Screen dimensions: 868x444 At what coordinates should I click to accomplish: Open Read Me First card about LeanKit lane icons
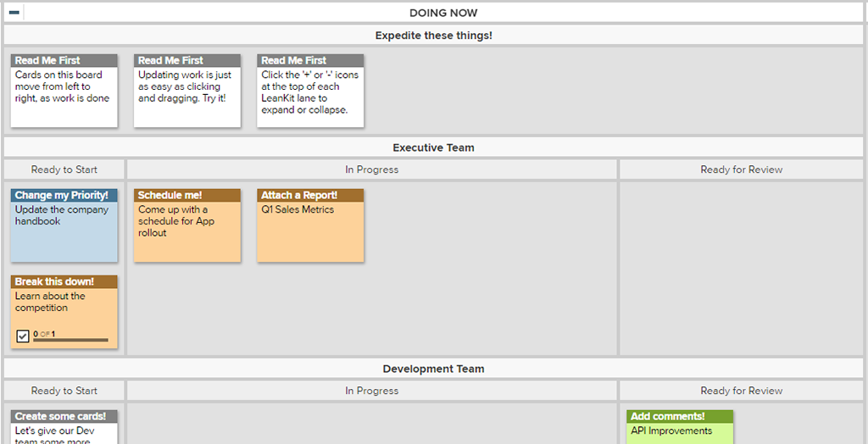tap(310, 91)
